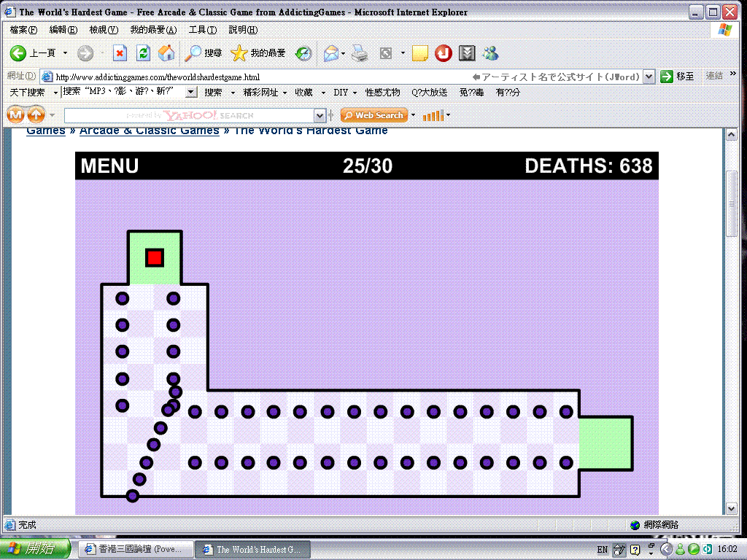
Task: Refresh the current page
Action: tap(143, 52)
